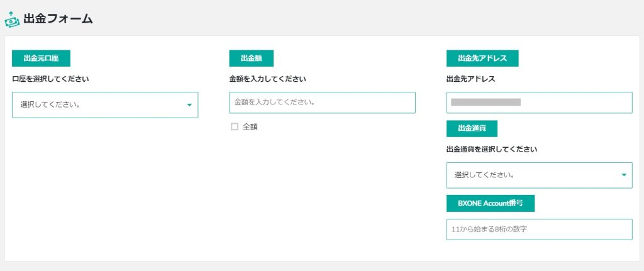644x271 pixels.
Task: Click the withdrawal money icon beside the title
Action: [x=12, y=19]
